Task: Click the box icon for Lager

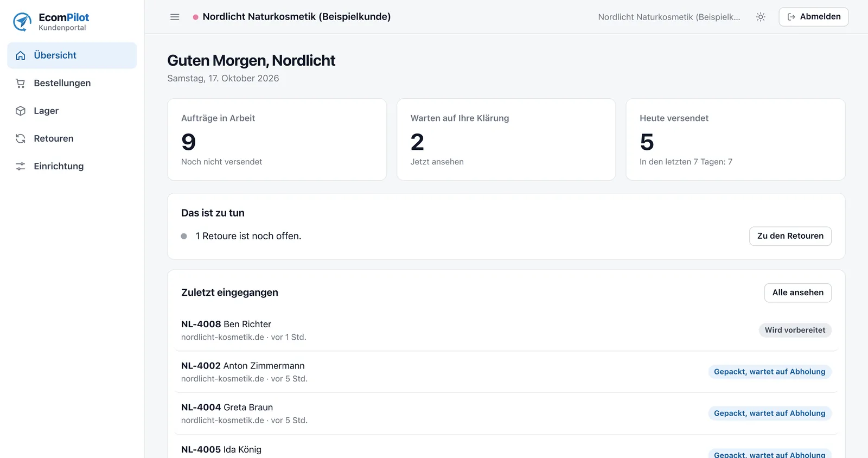Action: click(21, 111)
